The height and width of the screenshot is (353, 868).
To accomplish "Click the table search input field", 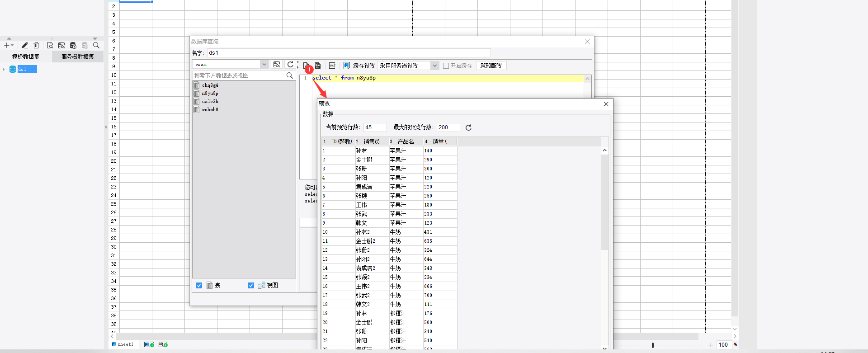I will tap(239, 75).
